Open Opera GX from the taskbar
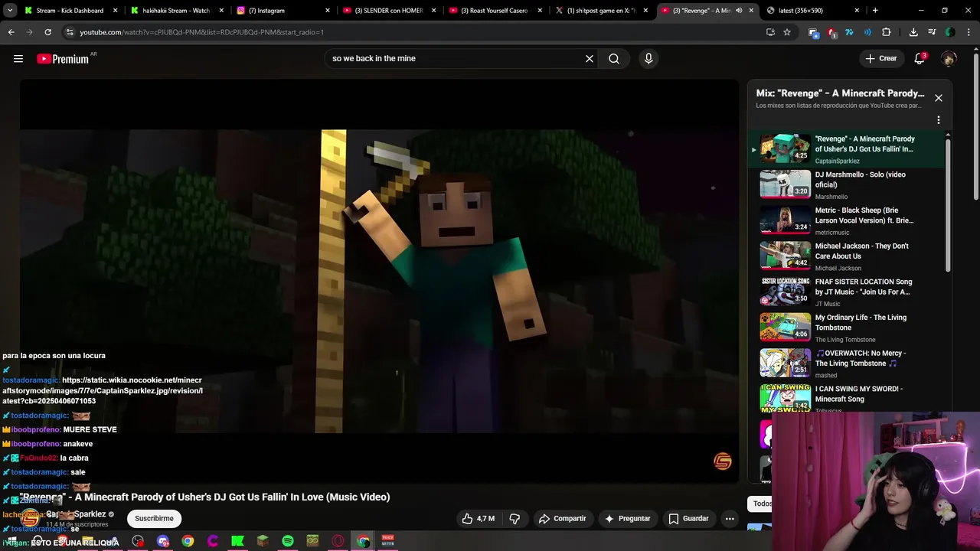Viewport: 980px width, 551px height. coord(338,541)
